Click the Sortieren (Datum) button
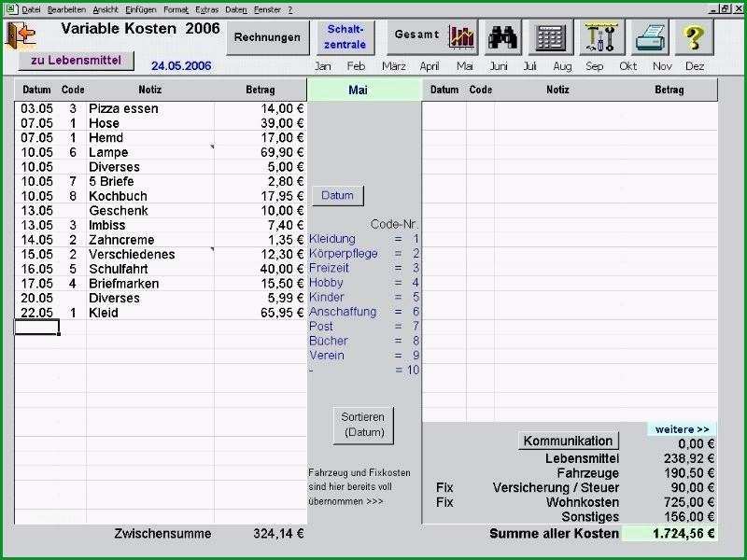Image resolution: width=747 pixels, height=560 pixels. coord(363,425)
